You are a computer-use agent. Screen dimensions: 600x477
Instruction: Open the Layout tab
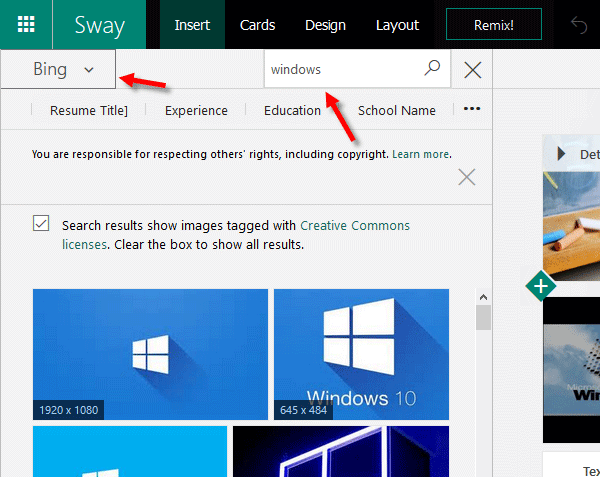[397, 25]
